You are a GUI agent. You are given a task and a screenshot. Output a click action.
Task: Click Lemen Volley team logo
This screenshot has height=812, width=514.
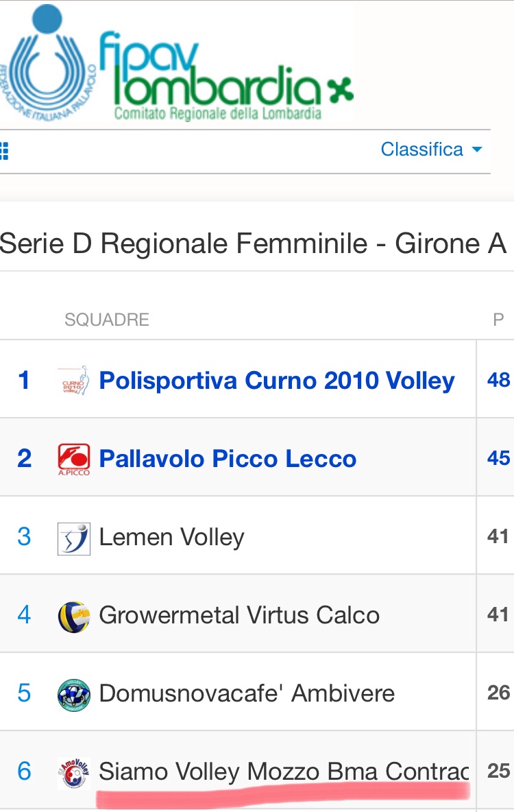(x=73, y=538)
